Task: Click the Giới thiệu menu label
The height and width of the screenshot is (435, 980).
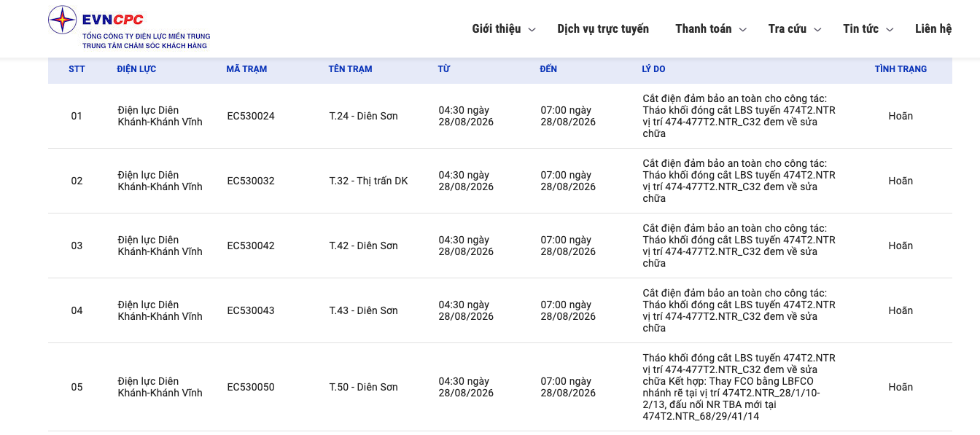Action: pyautogui.click(x=497, y=29)
